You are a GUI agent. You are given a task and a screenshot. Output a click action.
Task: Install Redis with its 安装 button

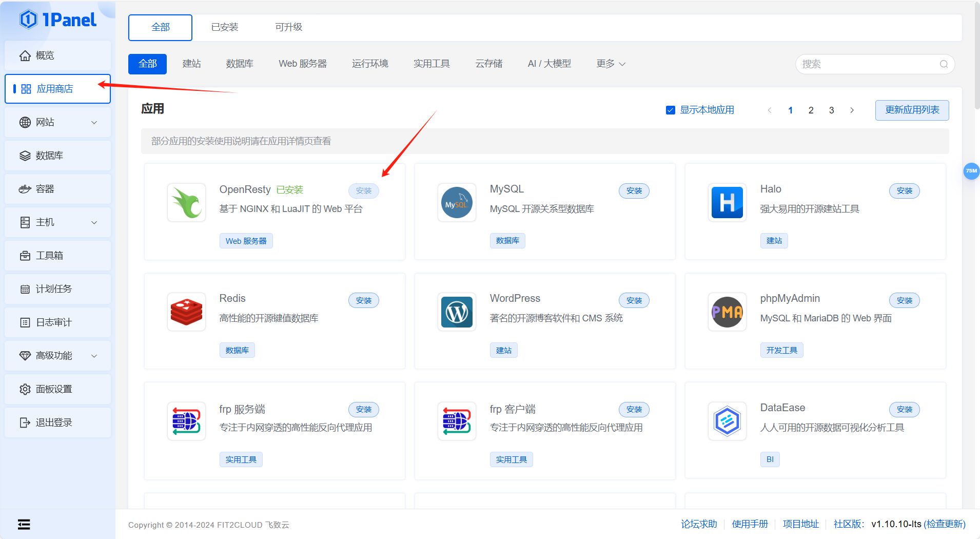[364, 300]
